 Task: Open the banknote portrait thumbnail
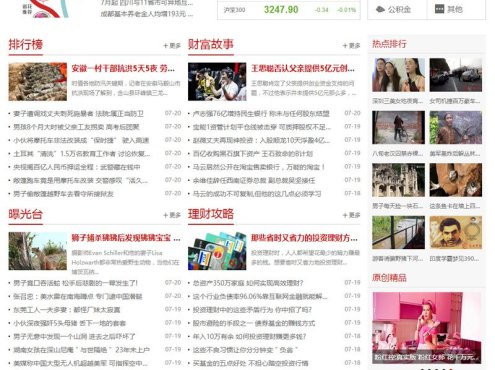click(x=456, y=232)
